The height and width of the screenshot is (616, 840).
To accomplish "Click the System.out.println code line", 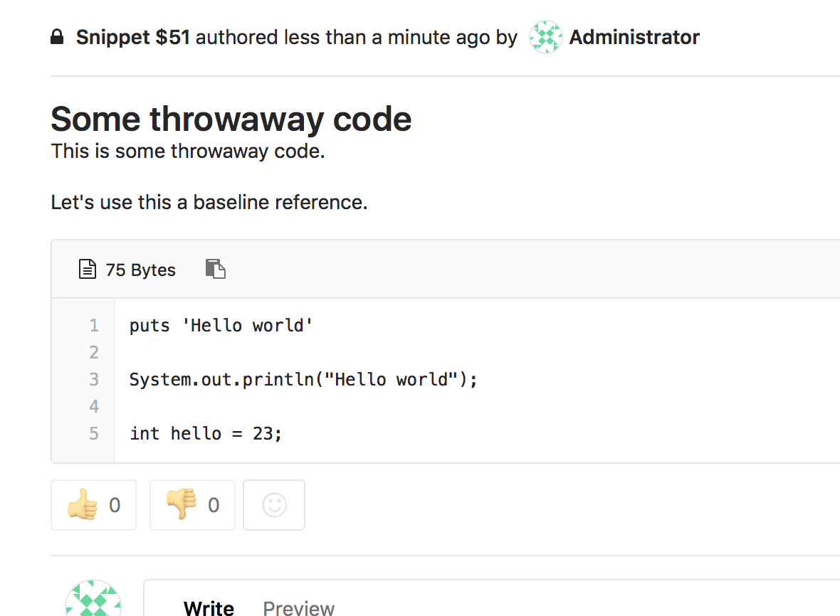I will point(303,380).
